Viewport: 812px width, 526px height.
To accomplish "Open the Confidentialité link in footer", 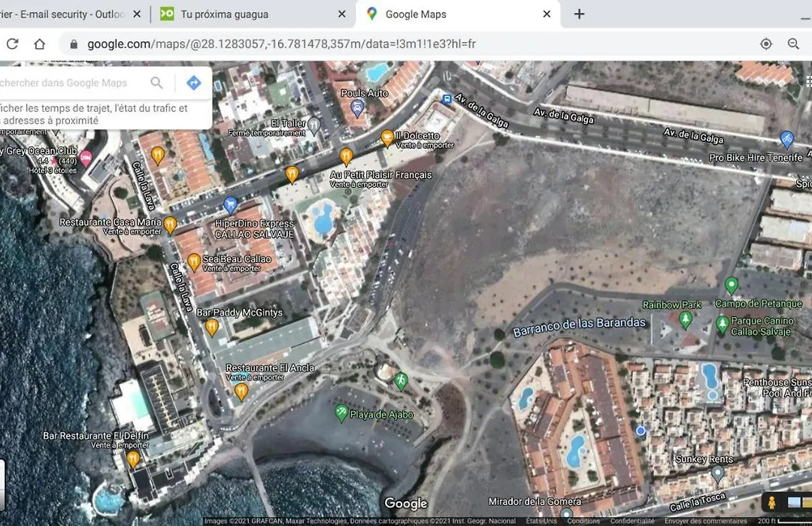I will click(632, 521).
